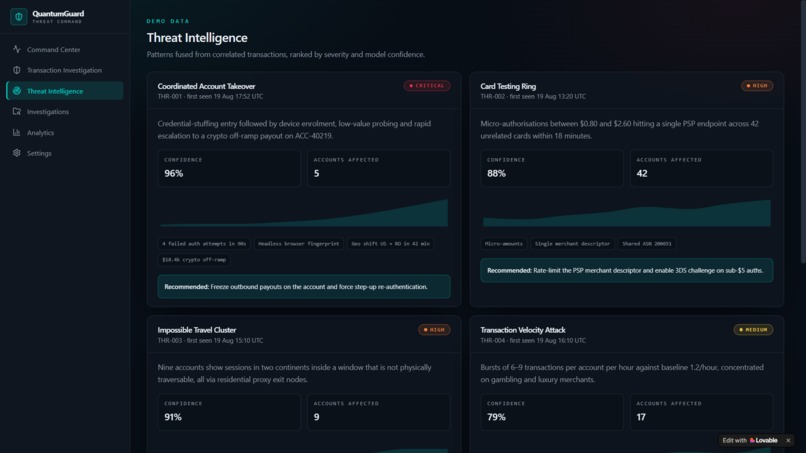
Task: Open the Impossible Travel Cluster card title
Action: point(197,330)
